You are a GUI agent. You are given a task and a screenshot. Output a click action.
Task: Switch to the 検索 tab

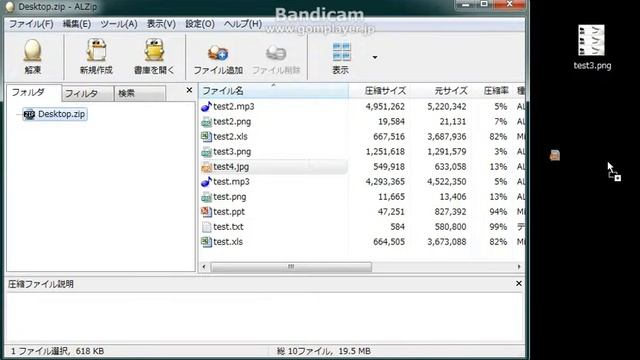[x=140, y=93]
